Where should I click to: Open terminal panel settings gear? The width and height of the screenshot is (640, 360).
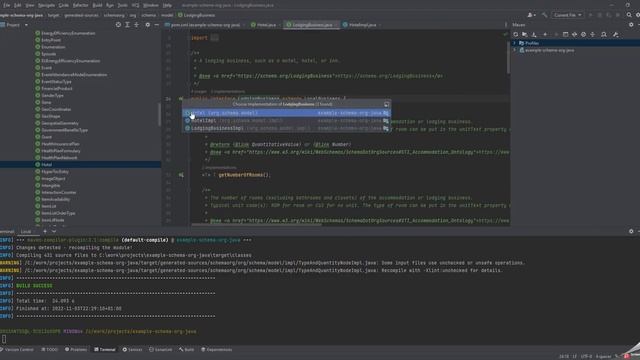(631, 231)
